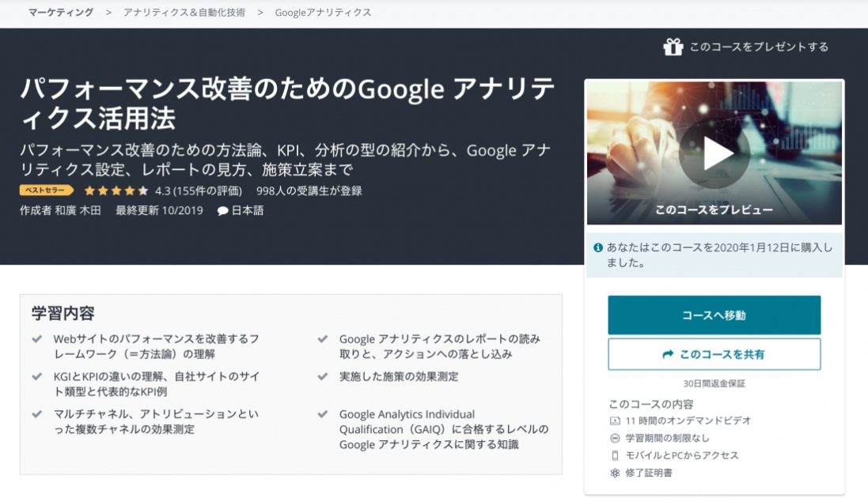This screenshot has width=868, height=498.
Task: Click the course subtitle beginning パフォーマンス改善のための方法論
Action: (x=286, y=160)
